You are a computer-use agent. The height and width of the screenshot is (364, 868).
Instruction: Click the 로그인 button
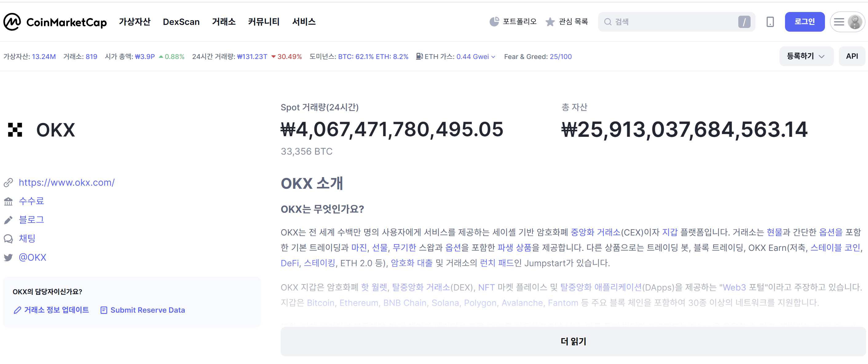(805, 22)
